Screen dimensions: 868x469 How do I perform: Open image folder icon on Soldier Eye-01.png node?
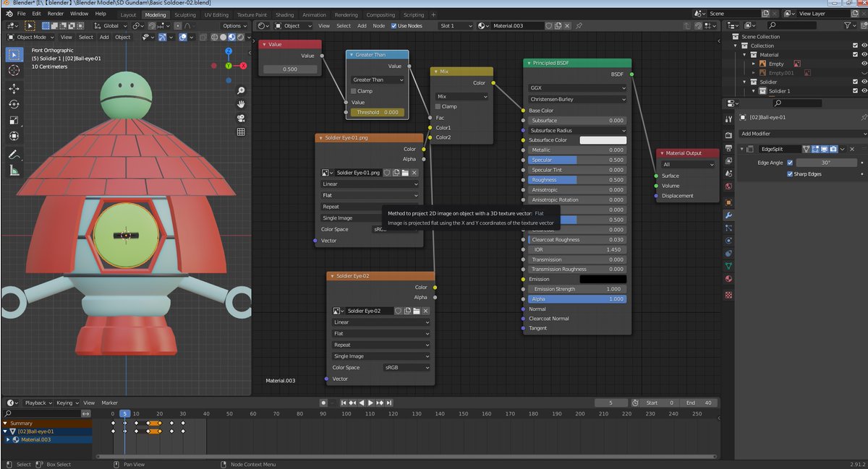coord(405,173)
